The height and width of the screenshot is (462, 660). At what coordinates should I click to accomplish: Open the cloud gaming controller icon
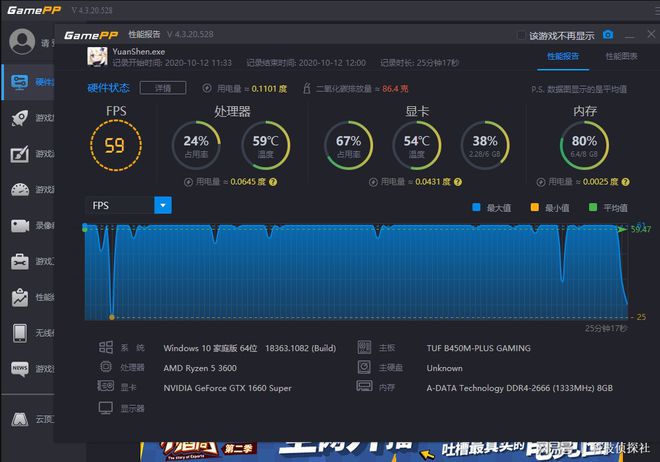coord(20,419)
